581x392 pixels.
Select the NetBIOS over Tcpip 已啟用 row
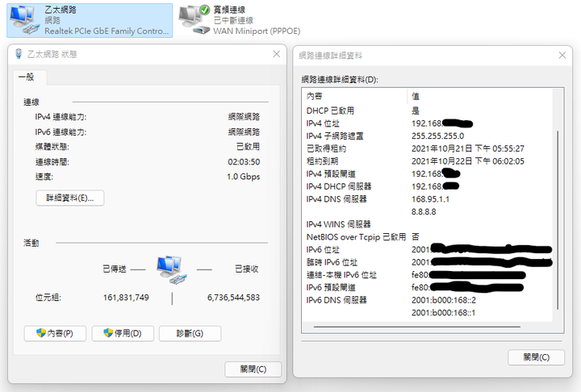coord(427,237)
